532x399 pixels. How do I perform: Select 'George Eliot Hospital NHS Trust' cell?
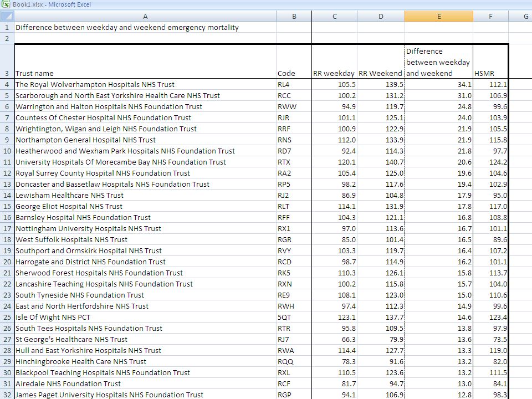tap(145, 206)
